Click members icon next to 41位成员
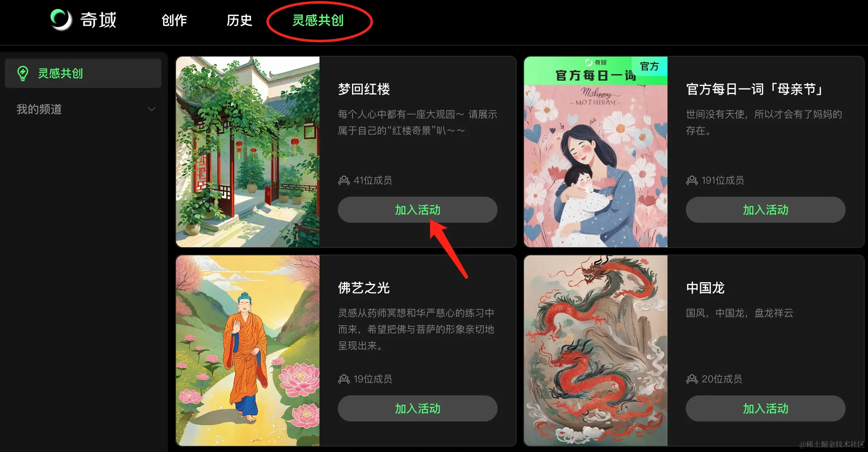The height and width of the screenshot is (452, 868). tap(344, 180)
